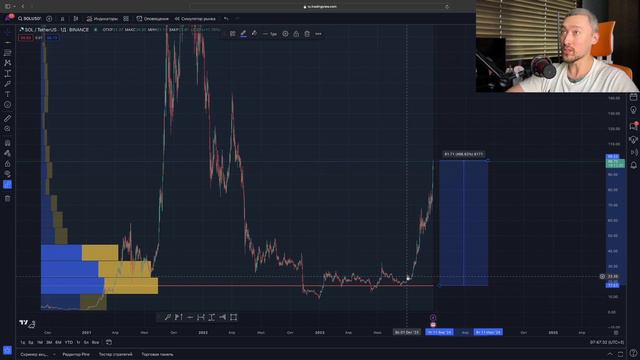The image size is (640, 360).
Task: Open the time axis settings gear
Action: 616,333
